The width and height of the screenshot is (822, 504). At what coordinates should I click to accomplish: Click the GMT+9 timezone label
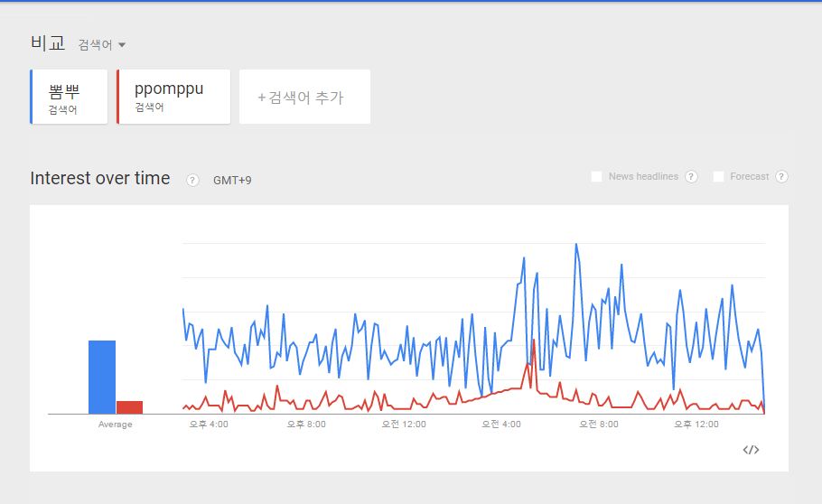pos(232,181)
